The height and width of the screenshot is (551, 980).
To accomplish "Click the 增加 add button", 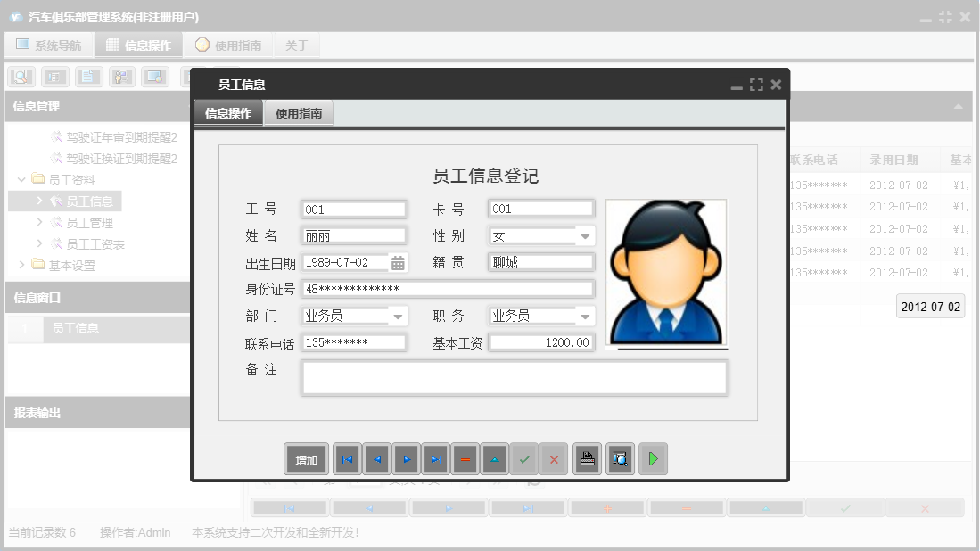I will pos(307,459).
